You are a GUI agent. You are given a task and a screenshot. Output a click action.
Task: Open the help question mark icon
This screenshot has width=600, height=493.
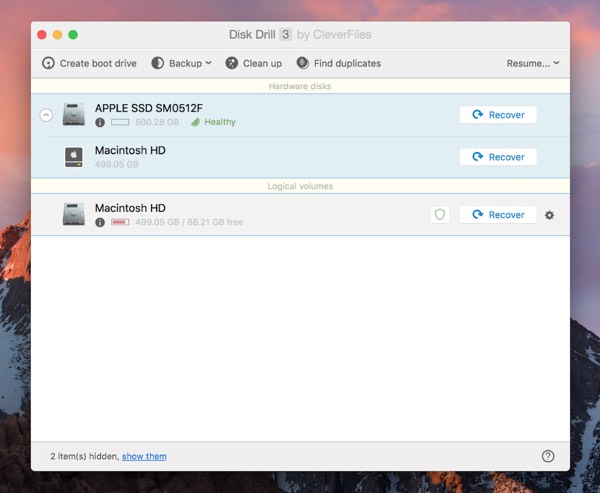548,456
